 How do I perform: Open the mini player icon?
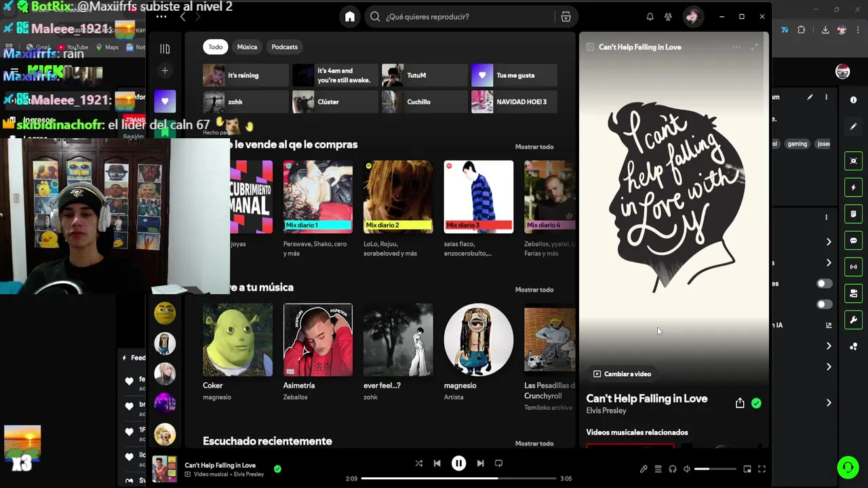[747, 469]
